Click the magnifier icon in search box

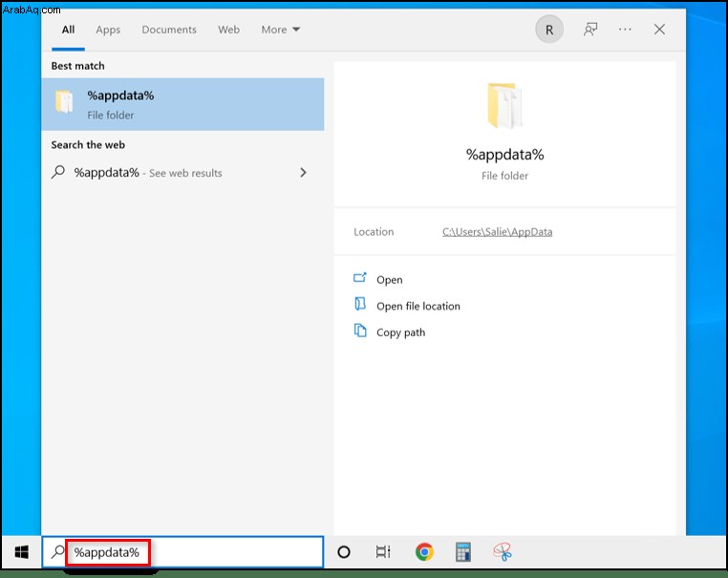[x=57, y=551]
